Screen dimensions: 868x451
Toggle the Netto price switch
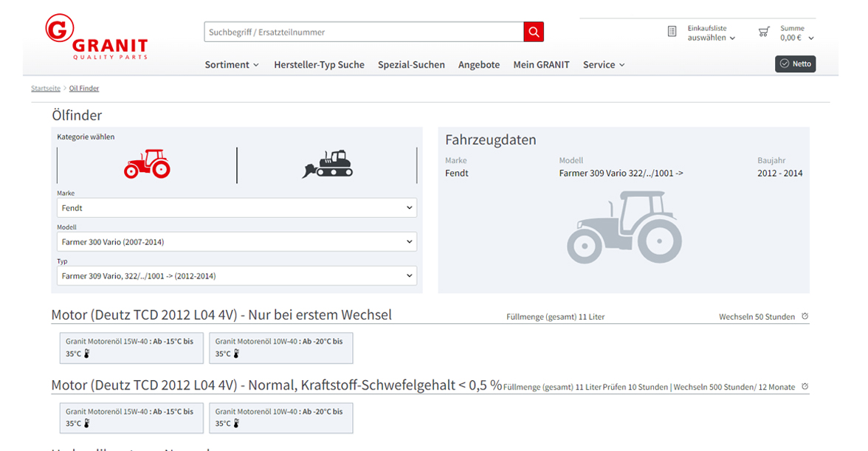pos(795,64)
